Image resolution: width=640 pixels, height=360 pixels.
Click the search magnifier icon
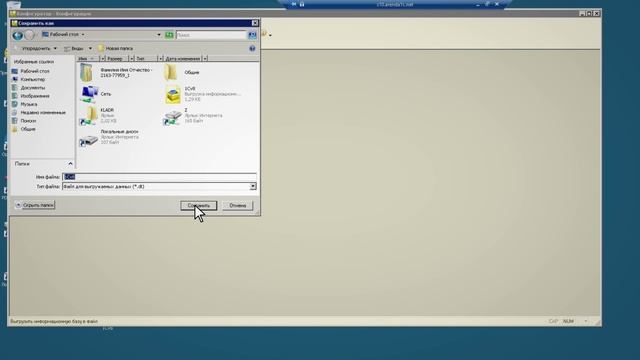point(252,35)
